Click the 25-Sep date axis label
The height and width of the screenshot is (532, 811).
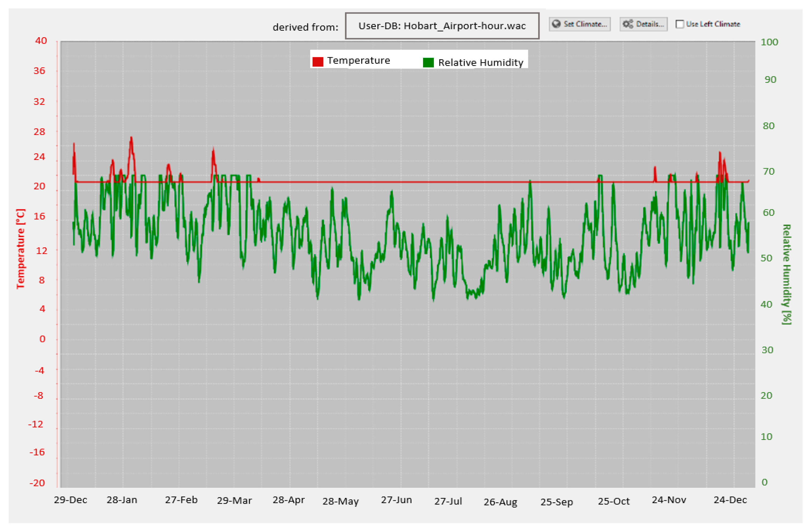click(x=557, y=502)
